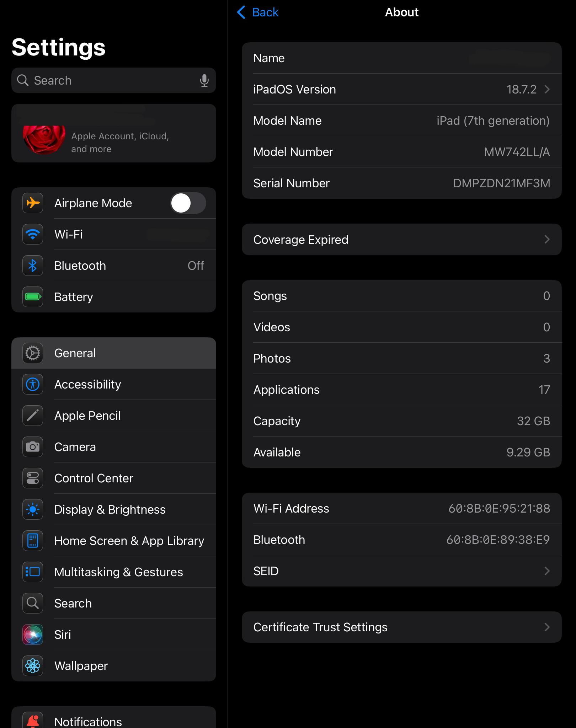Tap the Home Screen & App Library icon
576x728 pixels.
pos(33,541)
